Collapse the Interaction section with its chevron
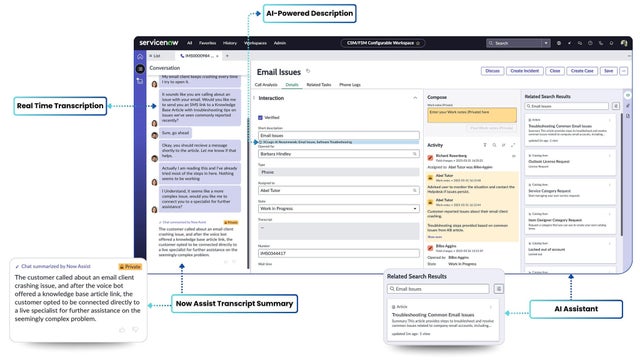 (x=415, y=98)
